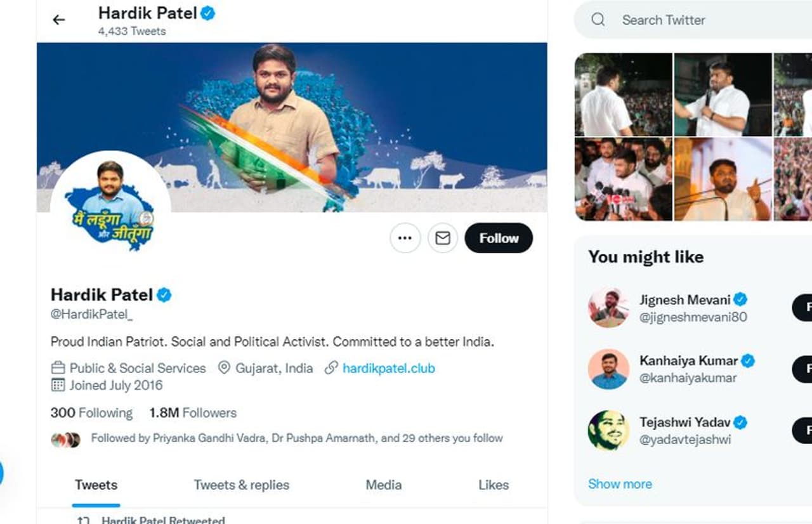This screenshot has width=812, height=524.
Task: Click the search magnifier icon
Action: coord(598,20)
